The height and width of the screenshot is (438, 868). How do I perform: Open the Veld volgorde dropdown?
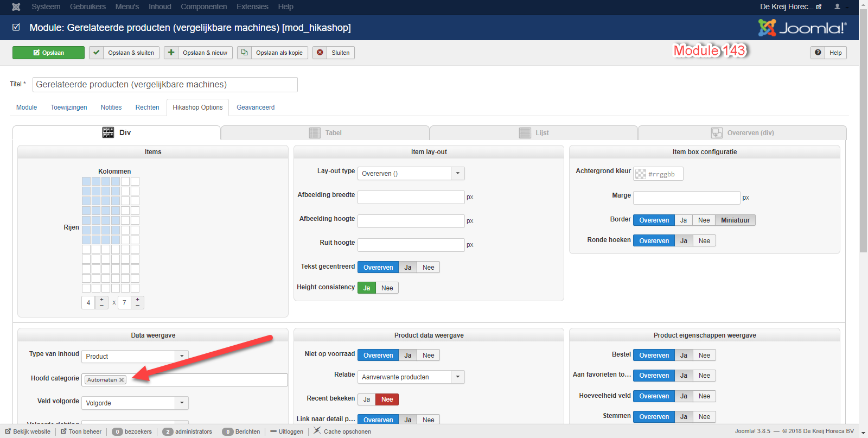tap(135, 403)
